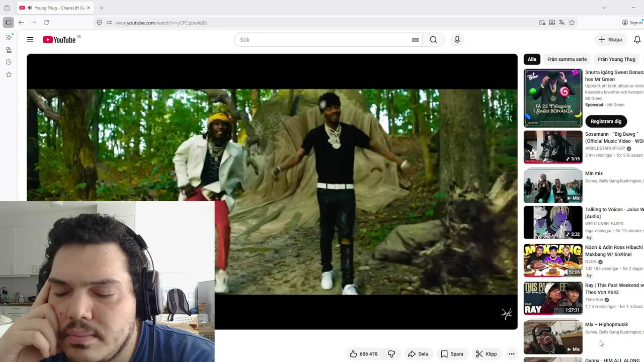Click the search magnifier button
This screenshot has width=644, height=362.
433,40
